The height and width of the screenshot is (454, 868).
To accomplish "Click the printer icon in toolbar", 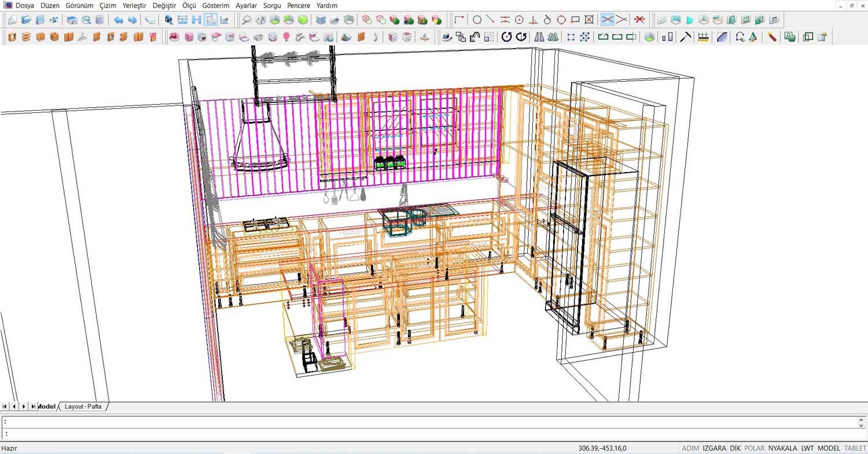I will [x=72, y=20].
